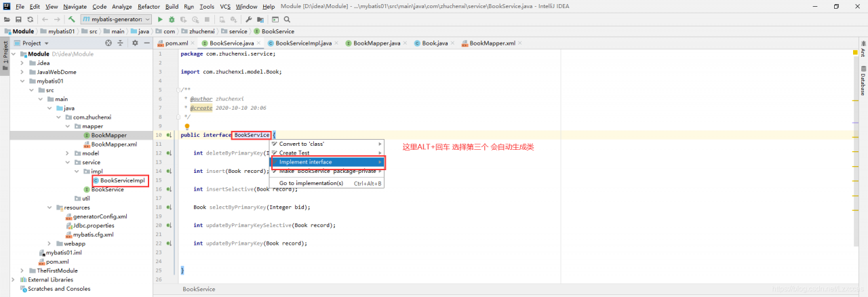Screen dimensions: 868x297
Task: Expand the JavaWebDome folder node
Action: [x=23, y=72]
